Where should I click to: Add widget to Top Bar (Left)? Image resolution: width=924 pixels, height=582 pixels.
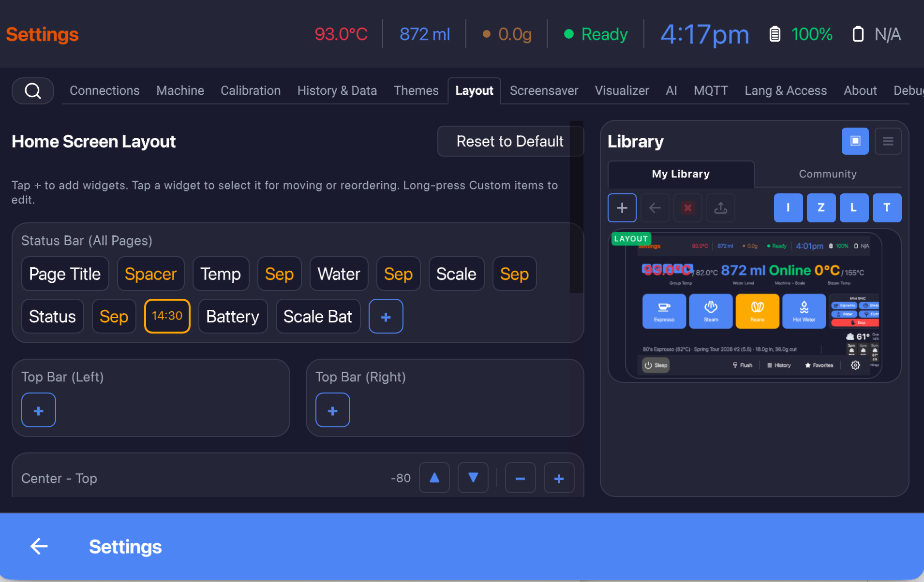pyautogui.click(x=39, y=410)
